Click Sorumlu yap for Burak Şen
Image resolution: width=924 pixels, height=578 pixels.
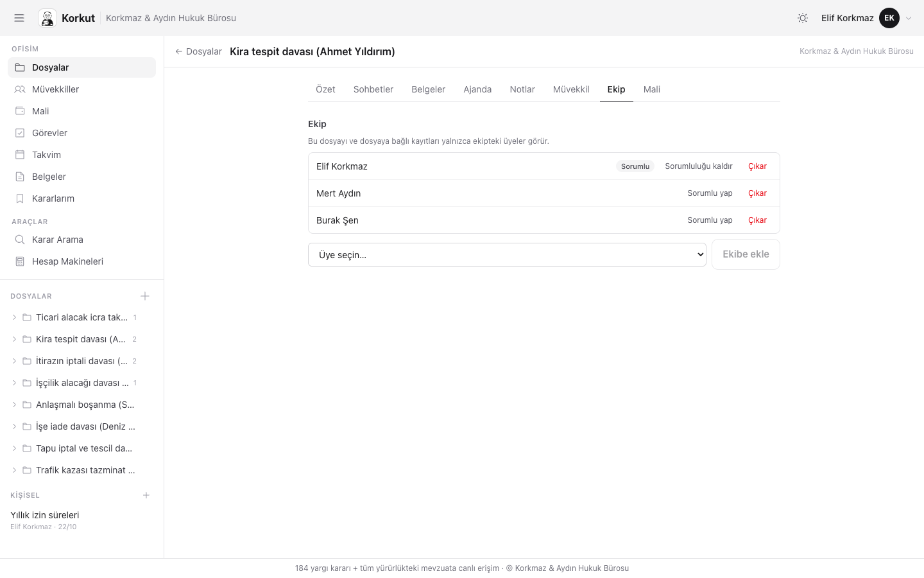point(710,220)
